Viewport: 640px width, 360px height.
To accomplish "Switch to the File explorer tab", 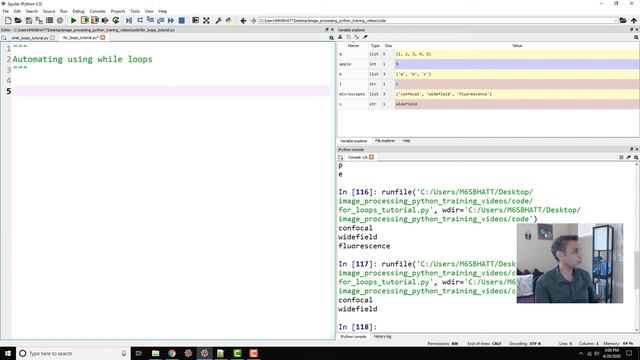I will click(385, 141).
